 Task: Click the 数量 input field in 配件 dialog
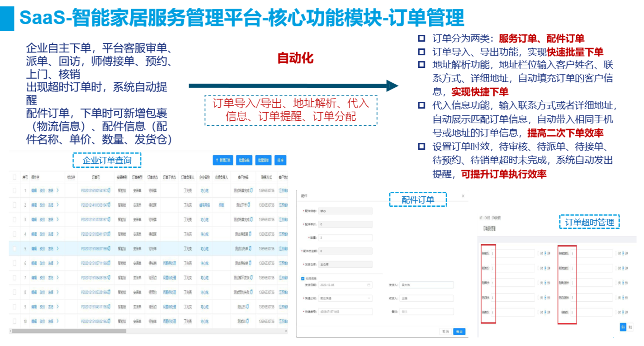click(345, 237)
